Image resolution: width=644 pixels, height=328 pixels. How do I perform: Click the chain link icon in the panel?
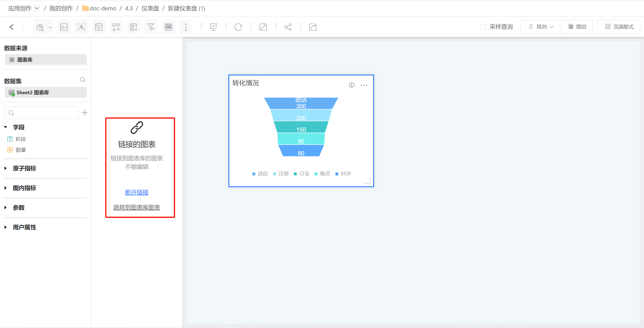pos(137,127)
